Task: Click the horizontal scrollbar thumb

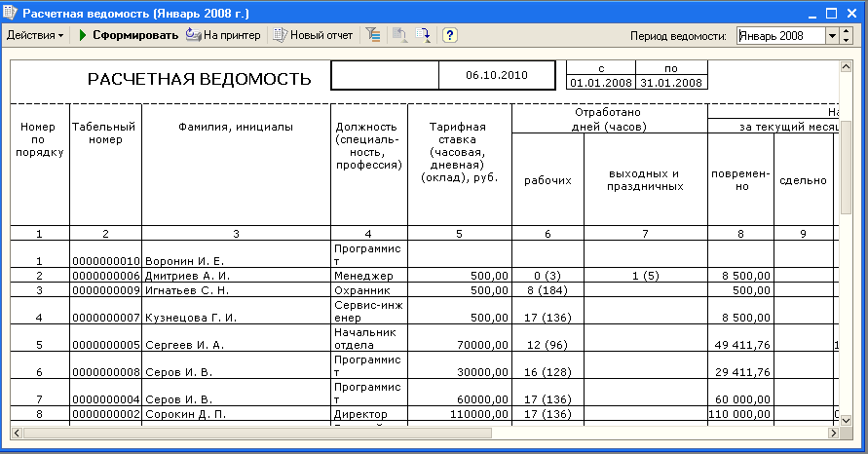Action: pyautogui.click(x=257, y=433)
